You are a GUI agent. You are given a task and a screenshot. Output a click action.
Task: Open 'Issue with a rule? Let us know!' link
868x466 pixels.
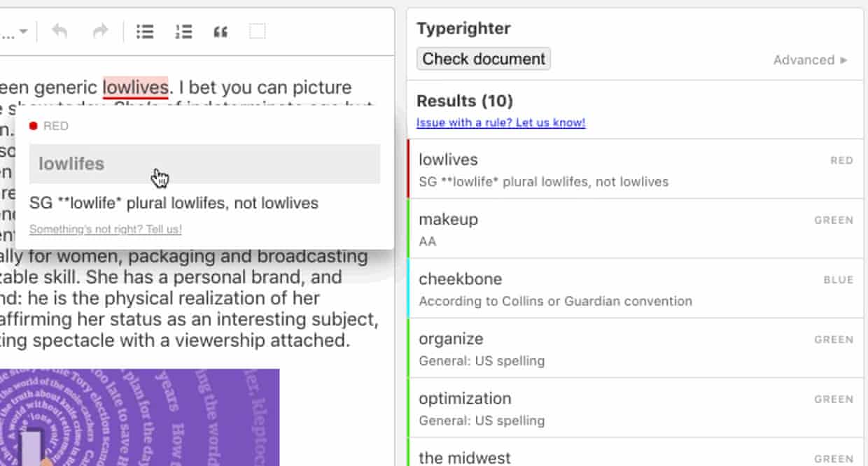[500, 122]
